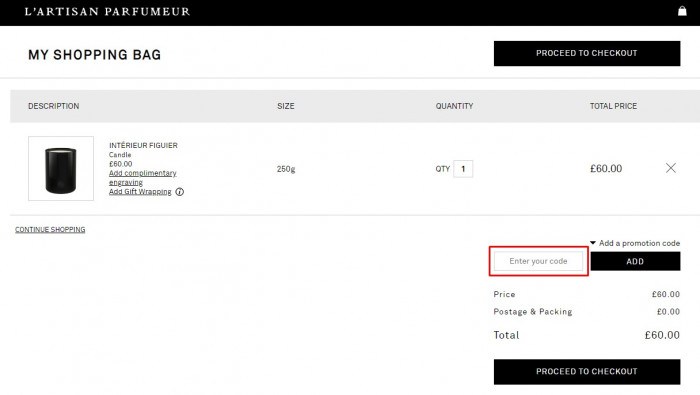Proceed to checkout using the bottom button
Screen dimensions: 700x395
click(x=587, y=371)
